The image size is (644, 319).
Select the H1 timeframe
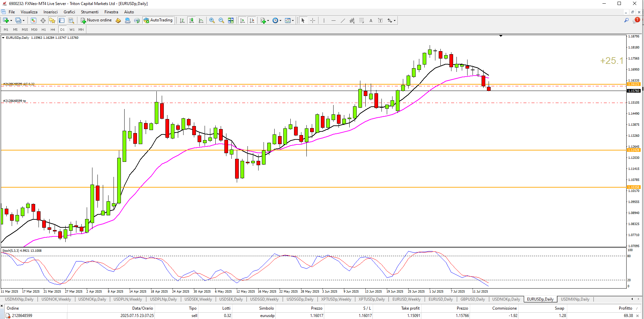pyautogui.click(x=44, y=29)
